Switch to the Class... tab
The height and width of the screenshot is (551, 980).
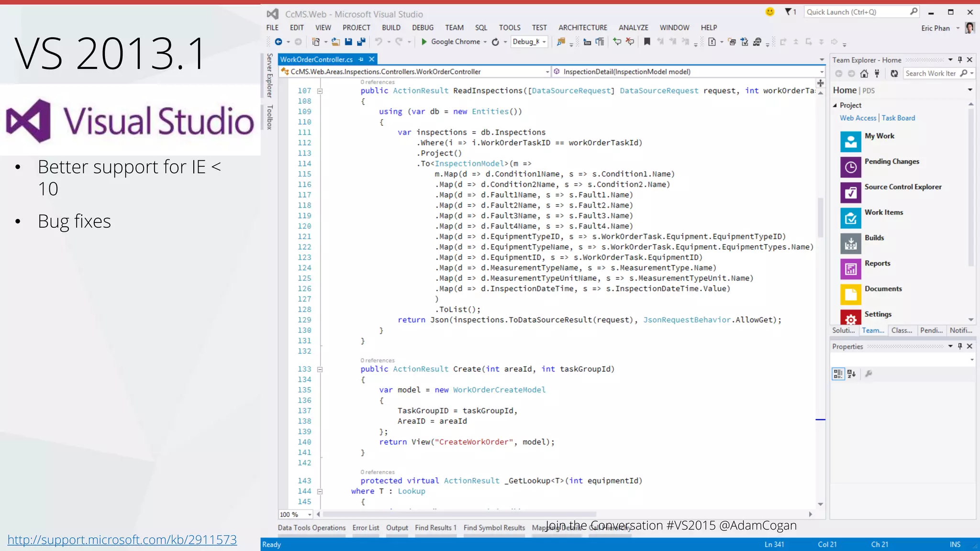click(x=902, y=331)
